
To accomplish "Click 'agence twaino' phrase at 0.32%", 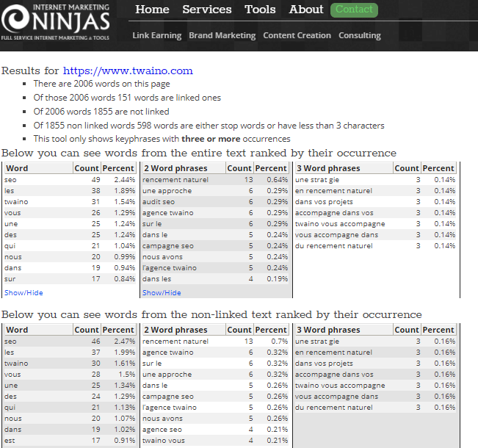I will [x=168, y=353].
